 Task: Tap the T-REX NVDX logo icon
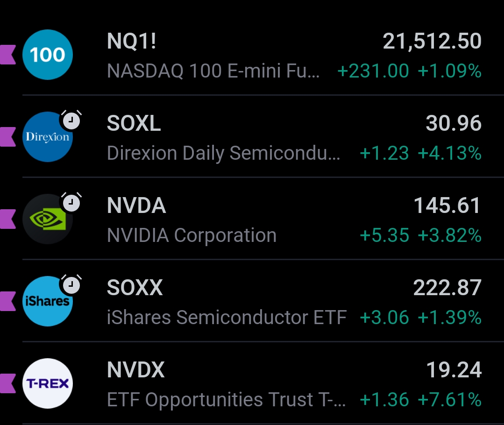tap(48, 383)
